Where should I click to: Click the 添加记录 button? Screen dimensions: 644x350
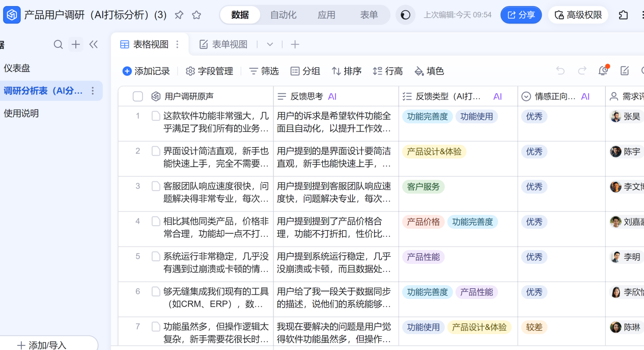click(146, 71)
